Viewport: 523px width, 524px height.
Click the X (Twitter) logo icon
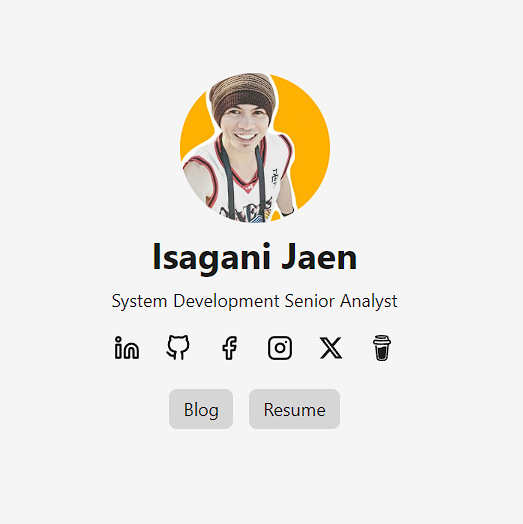tap(331, 348)
